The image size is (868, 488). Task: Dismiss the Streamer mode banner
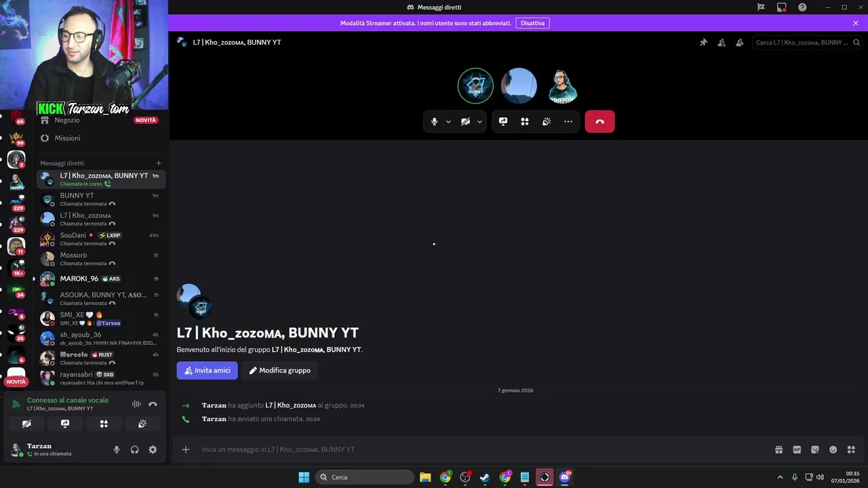click(856, 23)
